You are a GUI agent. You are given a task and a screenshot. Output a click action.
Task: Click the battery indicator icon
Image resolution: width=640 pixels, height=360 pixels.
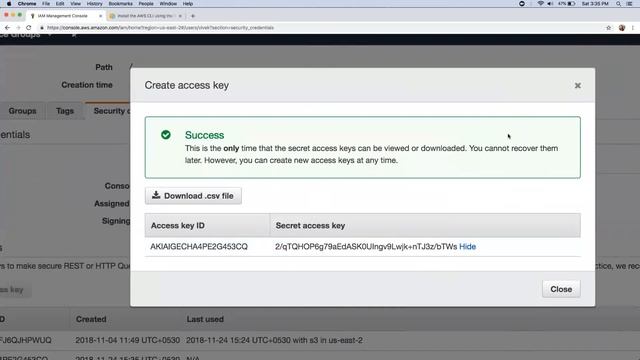(571, 4)
